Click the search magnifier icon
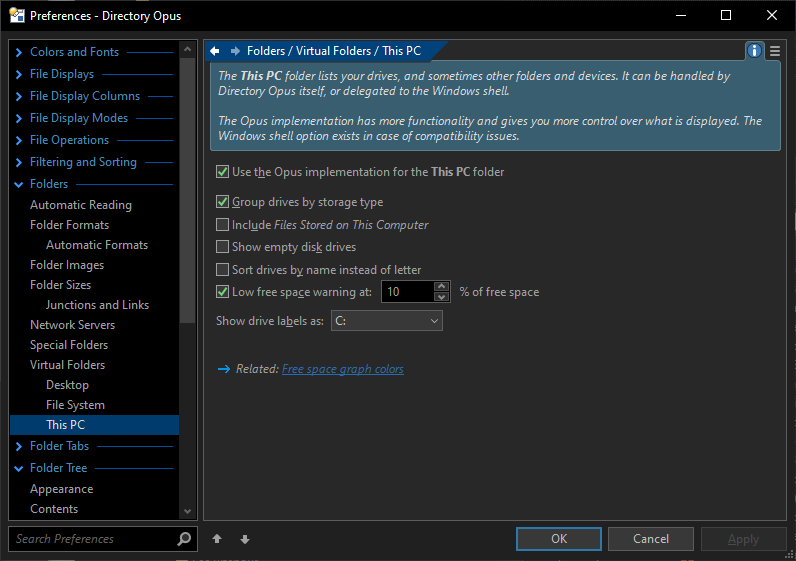The height and width of the screenshot is (561, 796). 184,539
